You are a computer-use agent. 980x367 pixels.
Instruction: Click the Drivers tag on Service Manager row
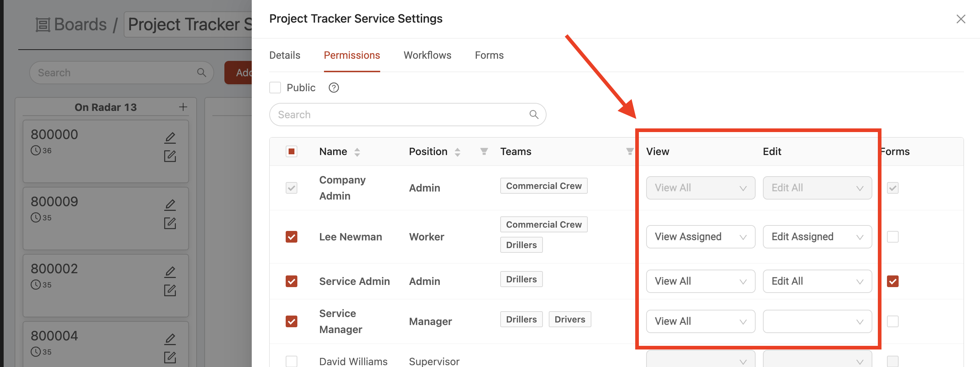pyautogui.click(x=570, y=320)
